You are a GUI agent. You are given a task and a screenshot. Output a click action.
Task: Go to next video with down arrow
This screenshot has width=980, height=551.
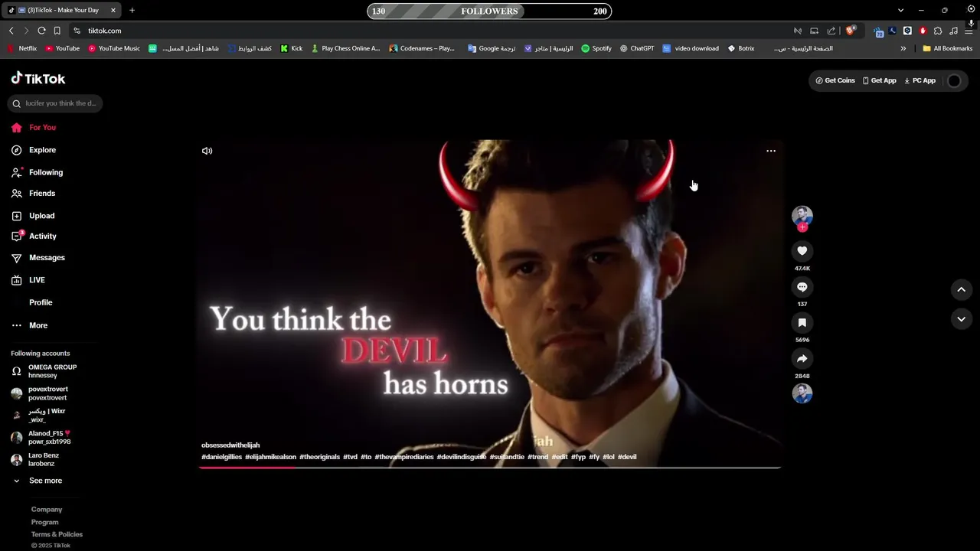coord(962,319)
